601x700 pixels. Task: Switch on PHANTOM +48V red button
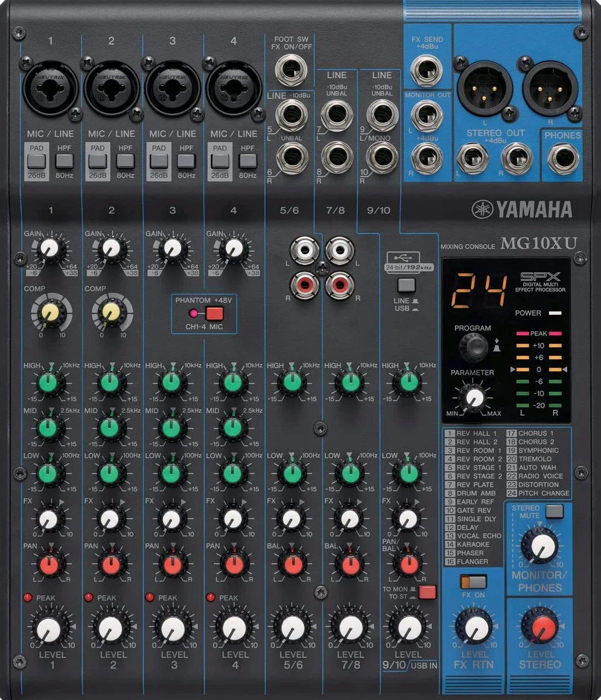(214, 314)
